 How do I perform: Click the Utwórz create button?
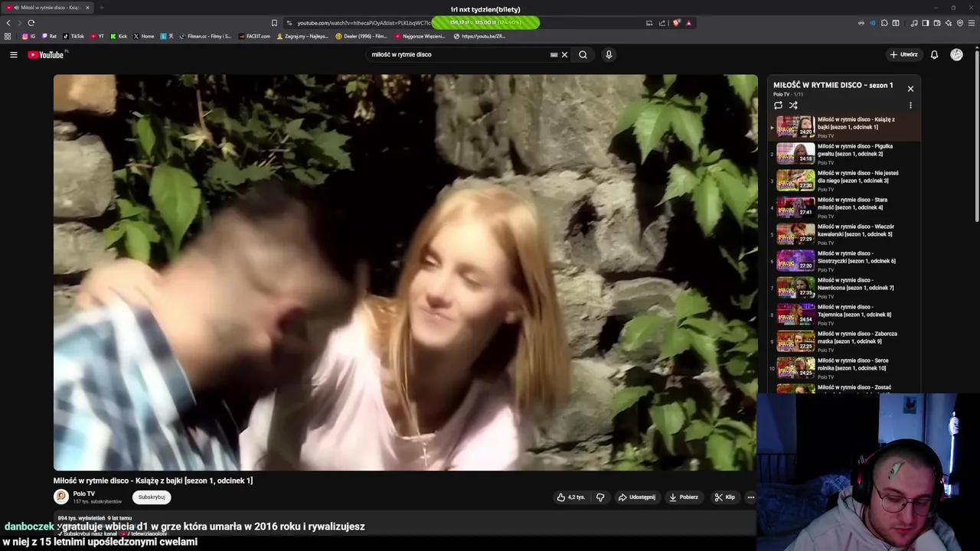903,54
